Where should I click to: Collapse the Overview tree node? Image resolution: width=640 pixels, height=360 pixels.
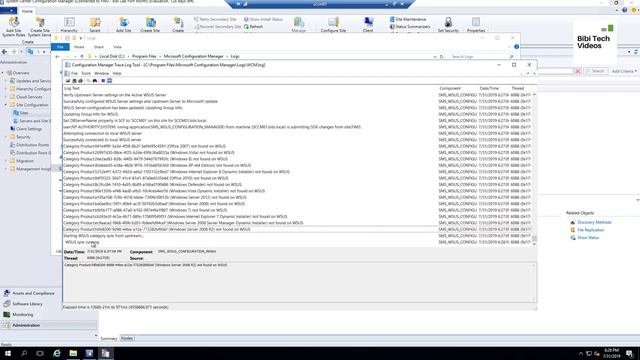(3, 73)
